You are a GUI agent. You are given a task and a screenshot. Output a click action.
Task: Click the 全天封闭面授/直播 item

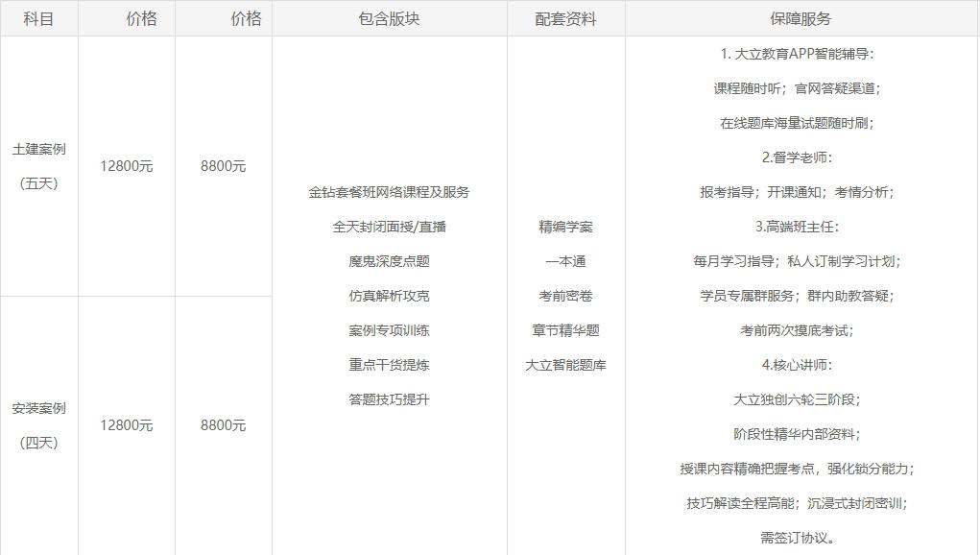click(389, 227)
